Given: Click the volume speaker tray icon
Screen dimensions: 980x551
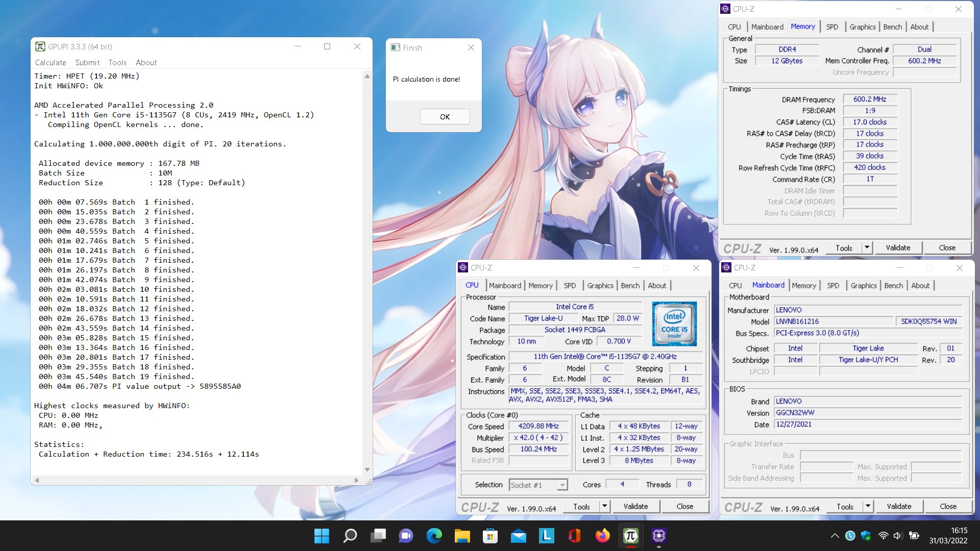Looking at the screenshot, I should 898,536.
